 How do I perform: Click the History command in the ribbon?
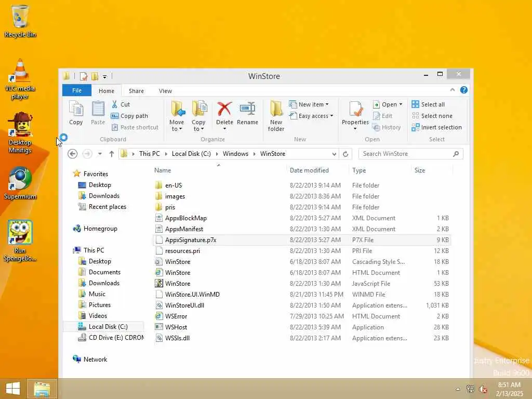click(x=387, y=128)
